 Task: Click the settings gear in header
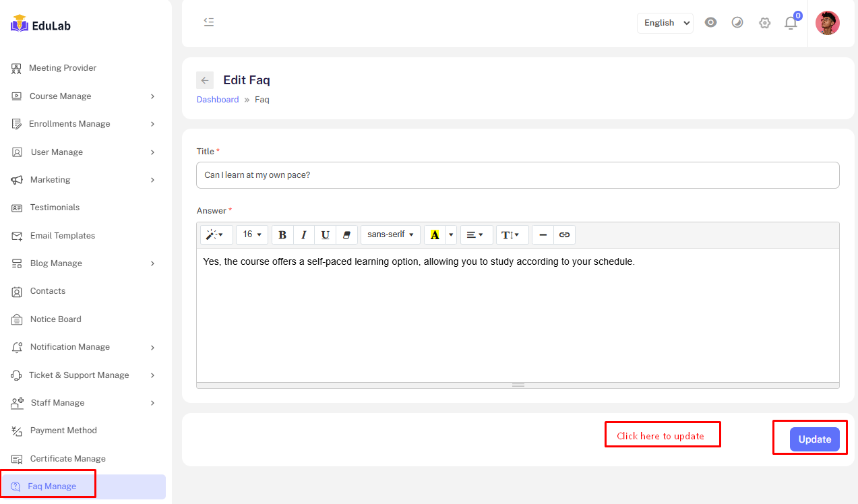click(x=764, y=23)
